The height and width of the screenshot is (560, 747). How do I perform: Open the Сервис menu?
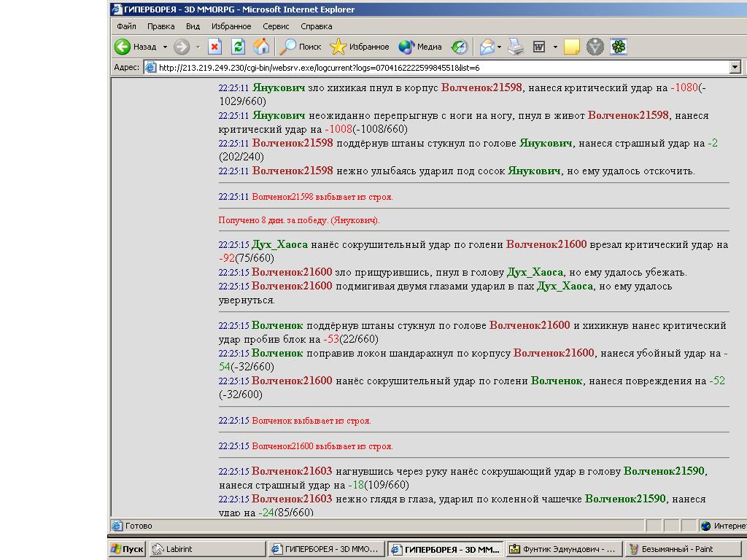(x=276, y=26)
